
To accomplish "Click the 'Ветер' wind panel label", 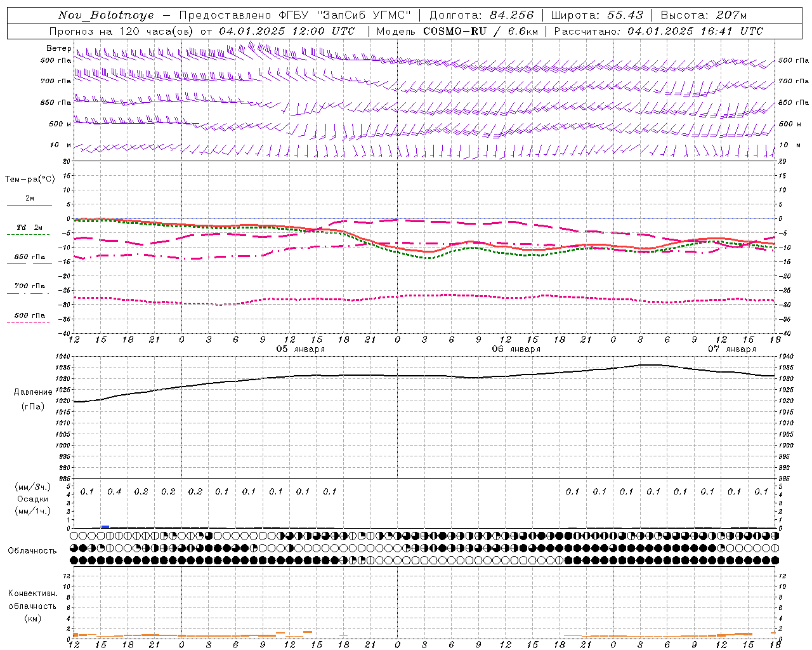I will point(59,48).
